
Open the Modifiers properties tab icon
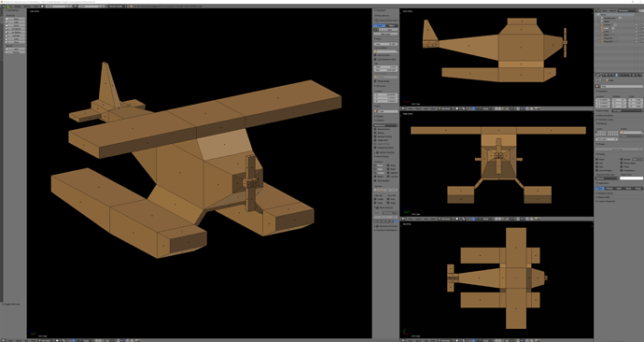point(623,75)
